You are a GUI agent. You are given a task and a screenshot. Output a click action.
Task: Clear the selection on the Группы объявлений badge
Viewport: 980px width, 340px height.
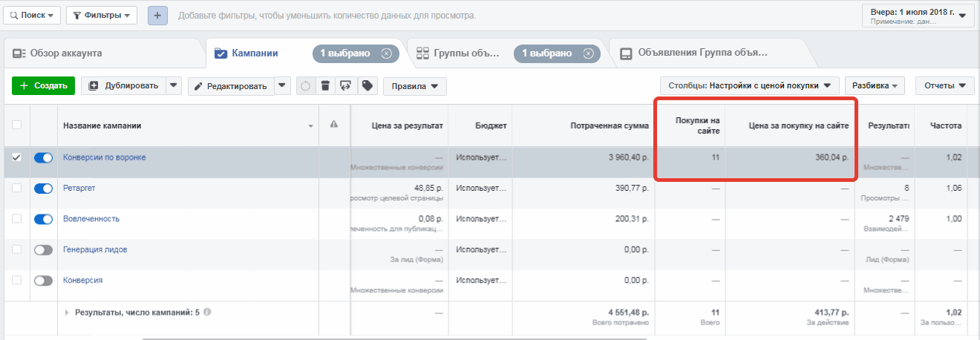[x=588, y=53]
